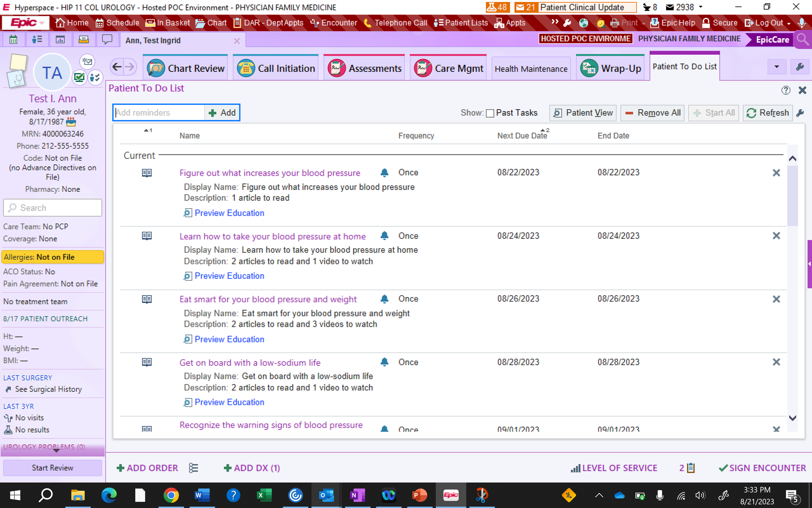Expand the activity tabs more dropdown arrow

click(776, 67)
